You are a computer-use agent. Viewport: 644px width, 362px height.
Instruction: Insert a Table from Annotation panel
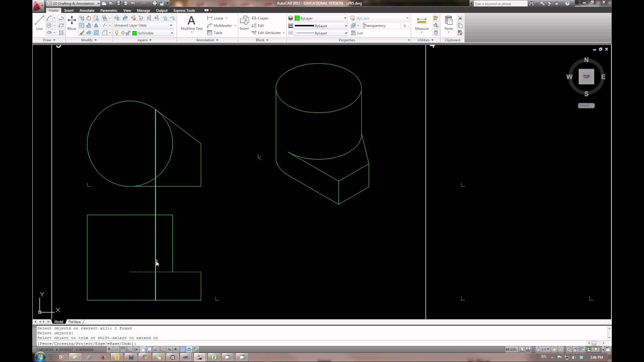point(215,33)
